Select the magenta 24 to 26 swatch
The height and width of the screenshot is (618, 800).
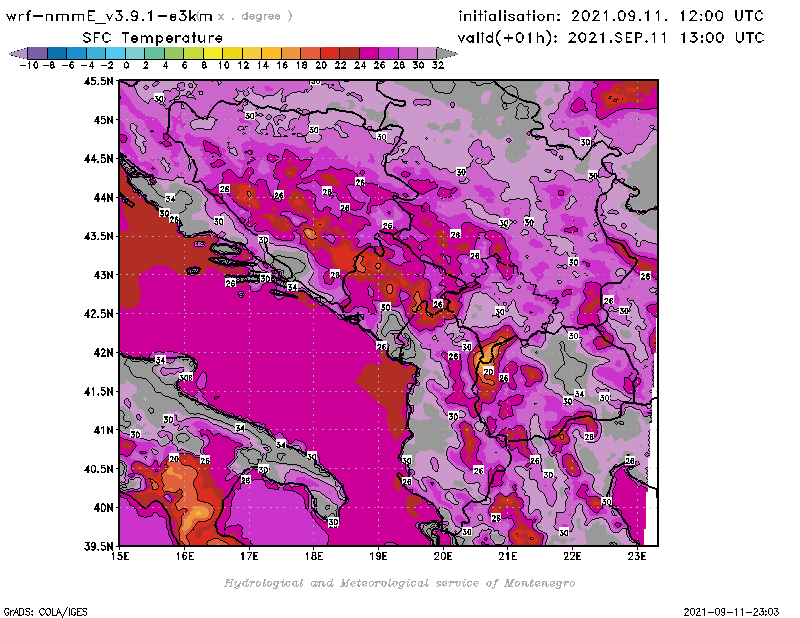click(368, 53)
